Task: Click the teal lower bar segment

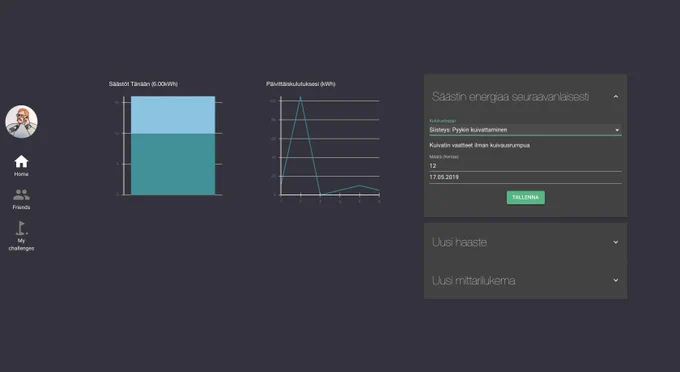Action: tap(173, 164)
